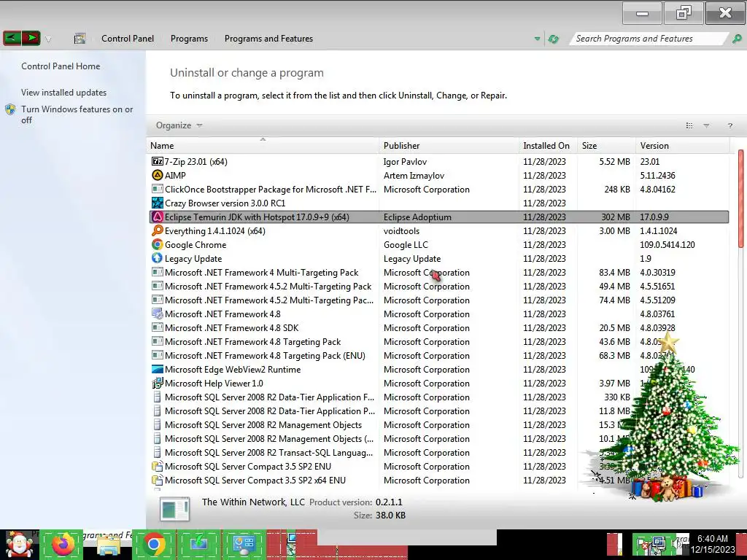Screen dimensions: 747x560
Task: Click the Microsoft Edge WebView2 Runtime icon
Action: (158, 369)
